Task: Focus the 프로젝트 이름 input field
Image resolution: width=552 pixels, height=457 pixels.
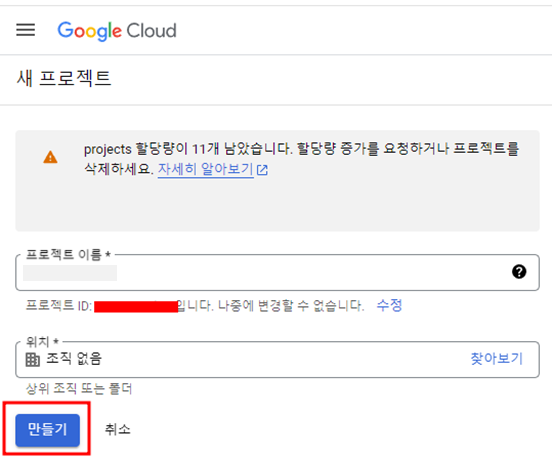Action: point(277,273)
